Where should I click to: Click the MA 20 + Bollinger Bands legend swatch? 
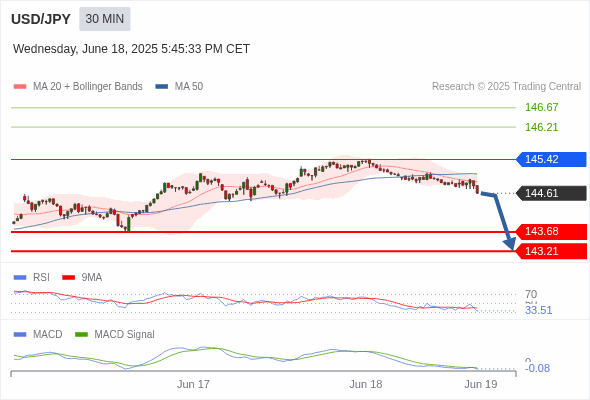point(20,87)
